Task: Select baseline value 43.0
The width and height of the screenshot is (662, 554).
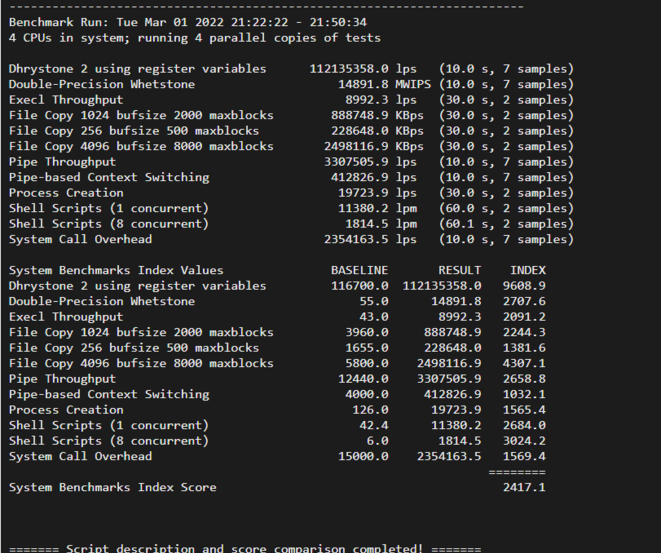Action: [374, 317]
